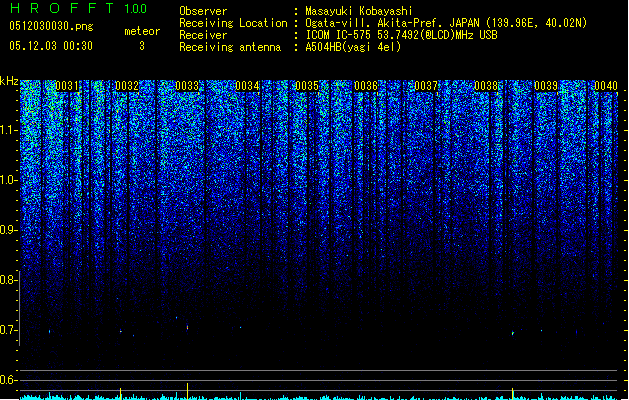Image resolution: width=629 pixels, height=400 pixels.
Task: Click the 0.7 frequency axis label
Action: [x=9, y=330]
